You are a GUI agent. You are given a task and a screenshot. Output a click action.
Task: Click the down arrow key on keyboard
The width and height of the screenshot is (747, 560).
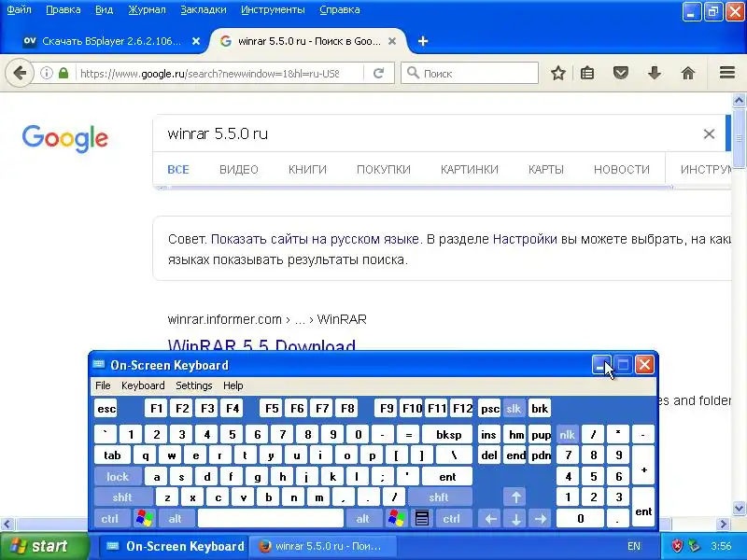(x=516, y=518)
